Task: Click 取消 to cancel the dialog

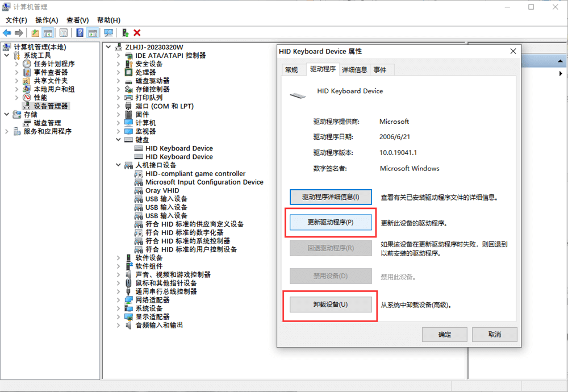Action: pyautogui.click(x=494, y=334)
